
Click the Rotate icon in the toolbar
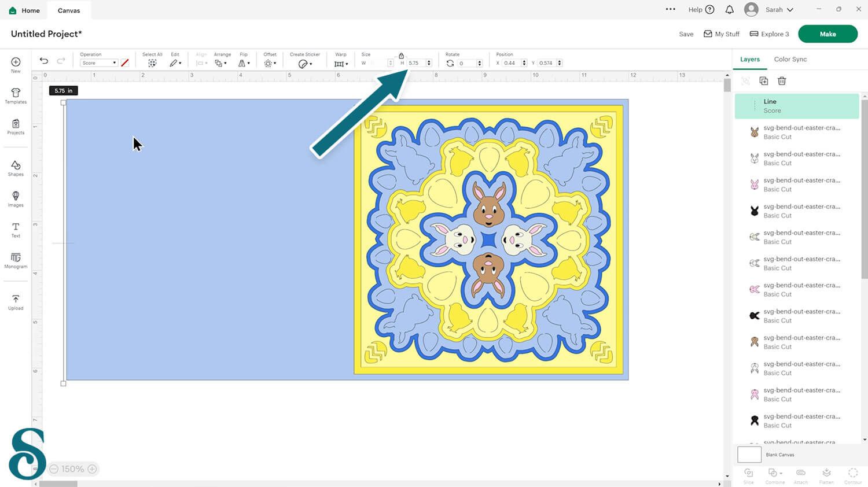[450, 63]
